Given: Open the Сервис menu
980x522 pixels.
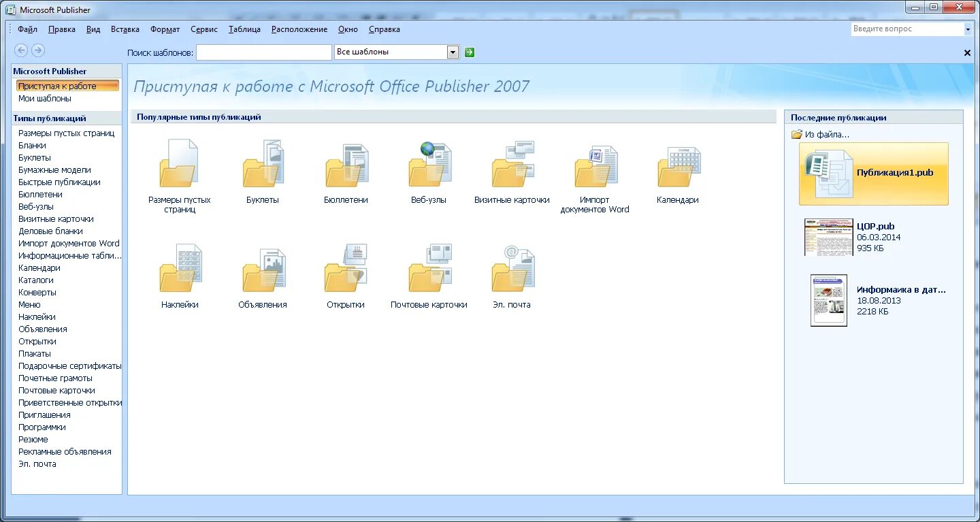Looking at the screenshot, I should point(204,29).
